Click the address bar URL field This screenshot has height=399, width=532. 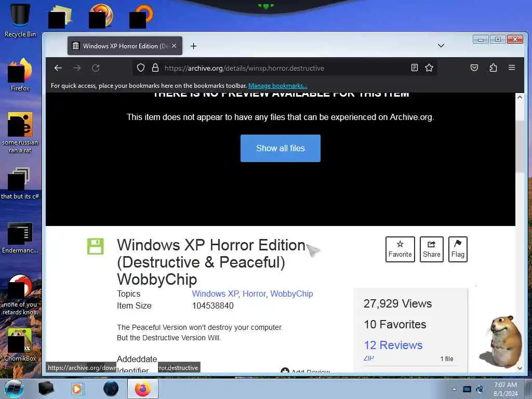coord(284,68)
